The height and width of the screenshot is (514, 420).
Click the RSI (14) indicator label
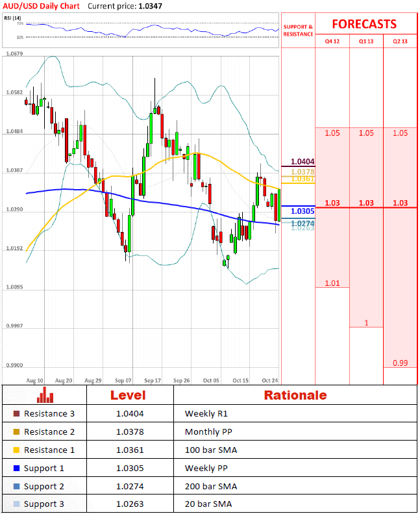12,18
